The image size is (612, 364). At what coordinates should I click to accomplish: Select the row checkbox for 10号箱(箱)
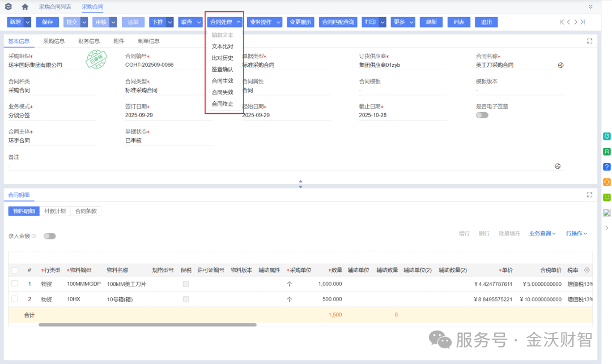(x=15, y=299)
